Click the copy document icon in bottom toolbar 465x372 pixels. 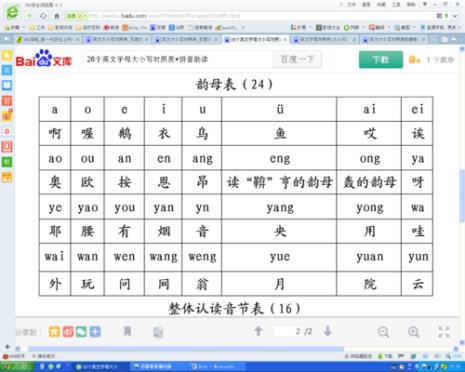coord(158,332)
